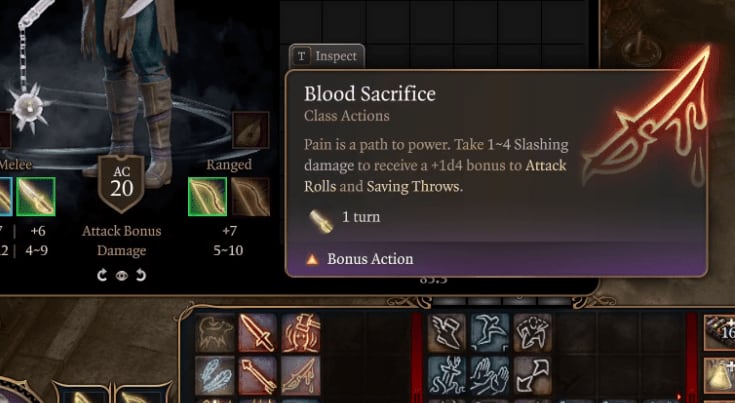This screenshot has height=403, width=735.
Task: Select the arrow ranged attack in hotbar
Action: (257, 375)
